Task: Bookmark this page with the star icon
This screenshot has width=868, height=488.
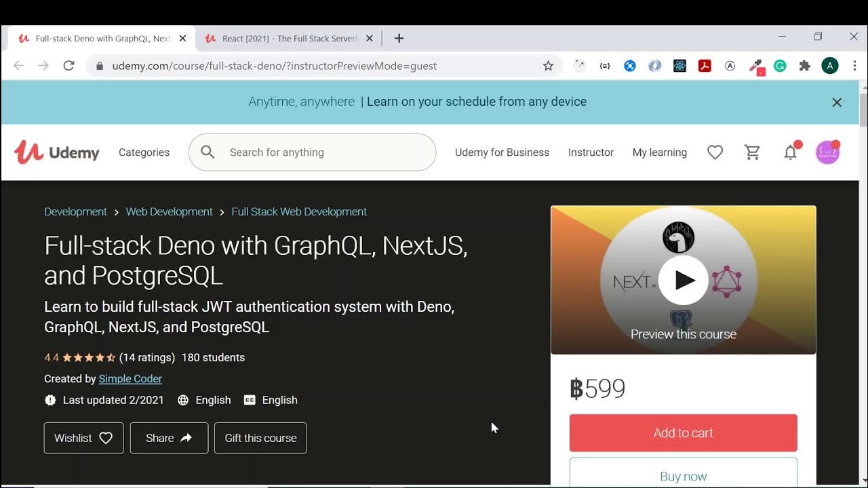Action: (548, 66)
